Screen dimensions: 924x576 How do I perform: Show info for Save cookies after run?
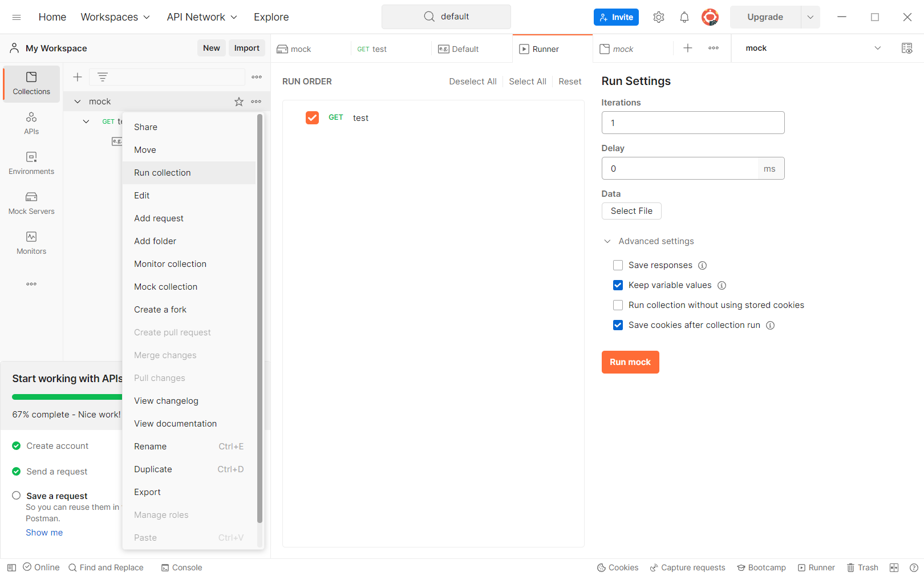tap(771, 325)
